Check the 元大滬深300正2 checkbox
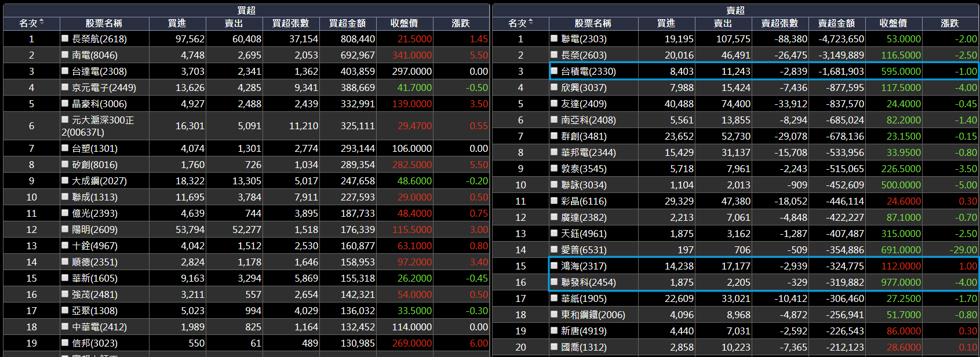 coord(65,120)
